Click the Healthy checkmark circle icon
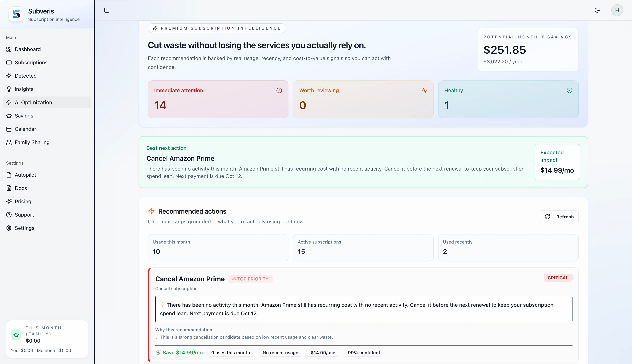Screen dimensions: 632x364 [x=569, y=91]
